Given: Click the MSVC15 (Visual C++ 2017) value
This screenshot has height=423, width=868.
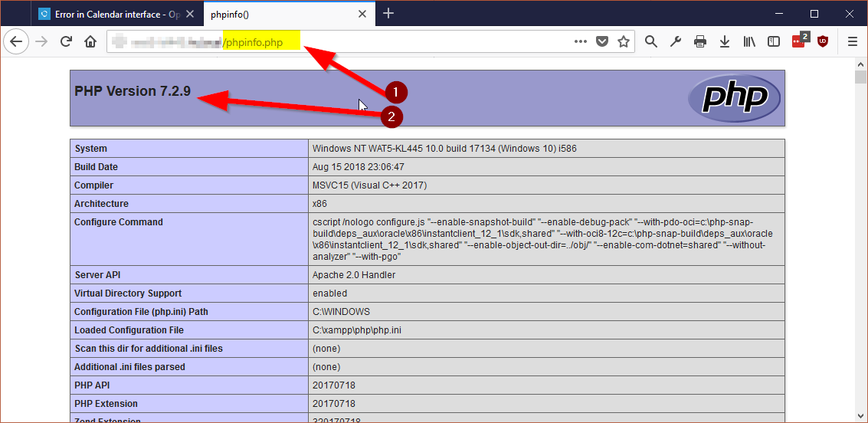Looking at the screenshot, I should click(369, 185).
